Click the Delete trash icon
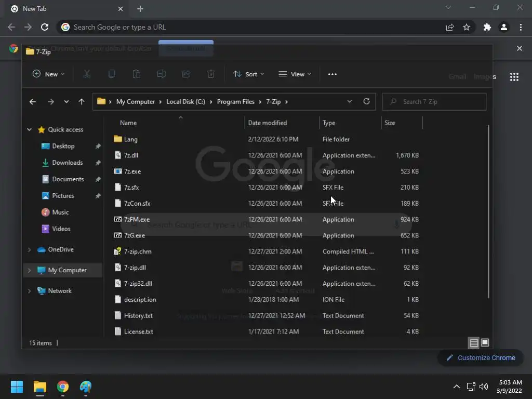532x399 pixels. (211, 74)
